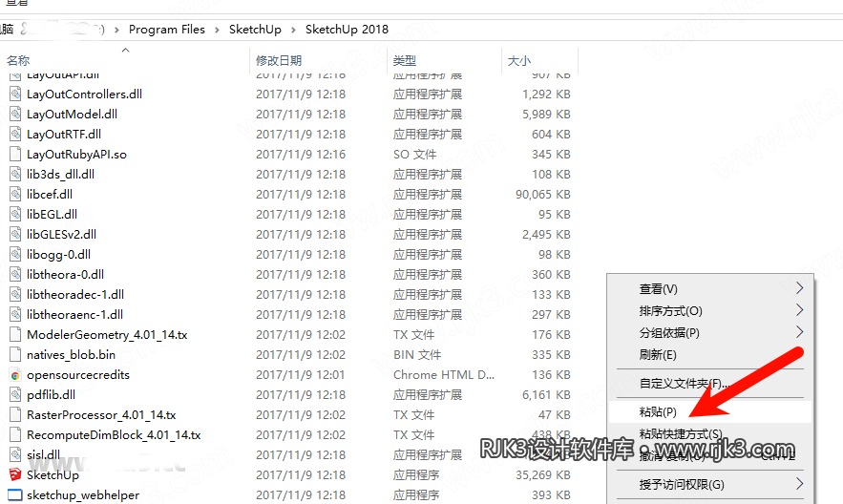Click the LayOutRubyAPI.so file icon
This screenshot has height=504, width=843.
tap(15, 155)
